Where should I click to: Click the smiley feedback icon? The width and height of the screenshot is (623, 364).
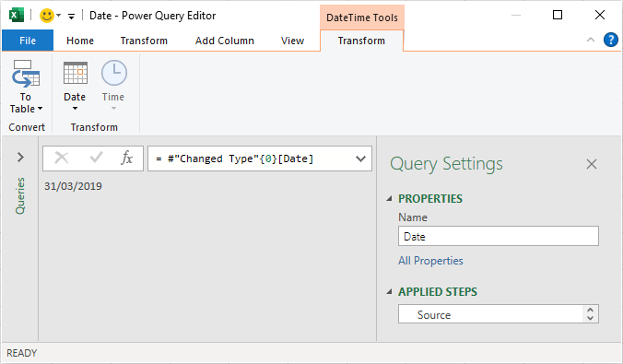click(46, 16)
